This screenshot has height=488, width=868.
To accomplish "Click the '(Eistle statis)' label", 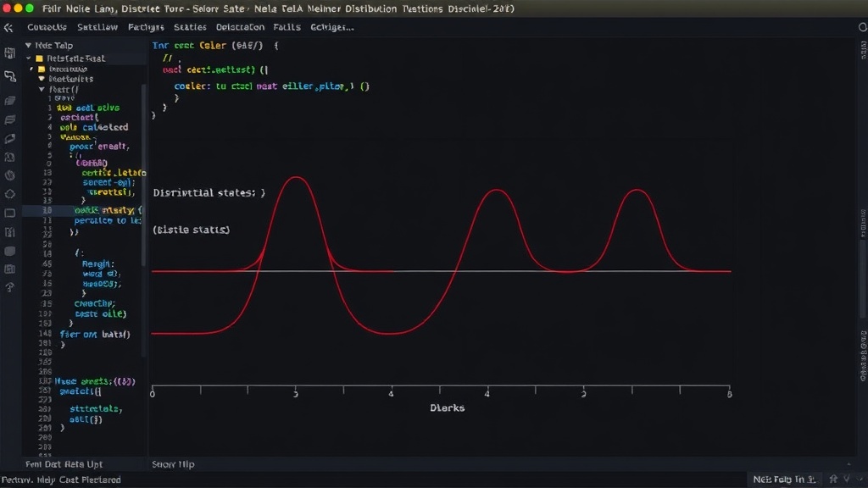I will point(192,230).
